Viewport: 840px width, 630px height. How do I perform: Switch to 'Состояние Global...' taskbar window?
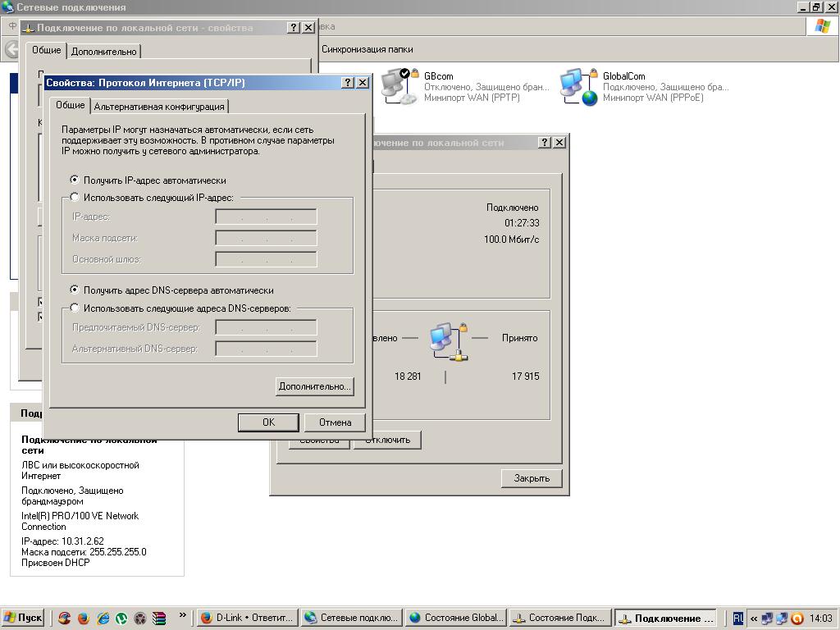[x=455, y=619]
